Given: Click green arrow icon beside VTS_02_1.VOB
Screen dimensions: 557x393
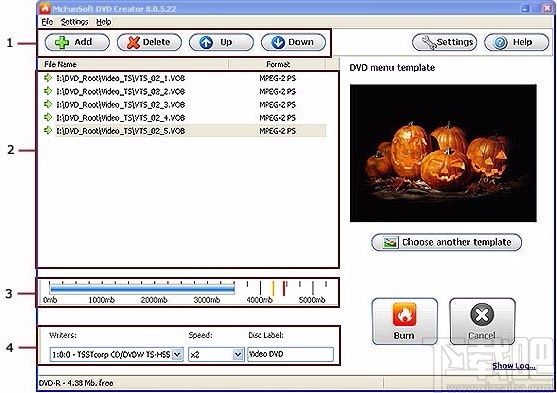Looking at the screenshot, I should coord(48,78).
